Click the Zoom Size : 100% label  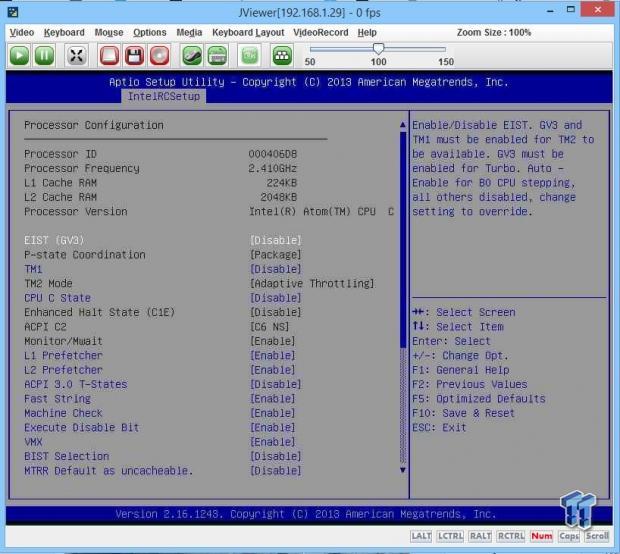494,32
